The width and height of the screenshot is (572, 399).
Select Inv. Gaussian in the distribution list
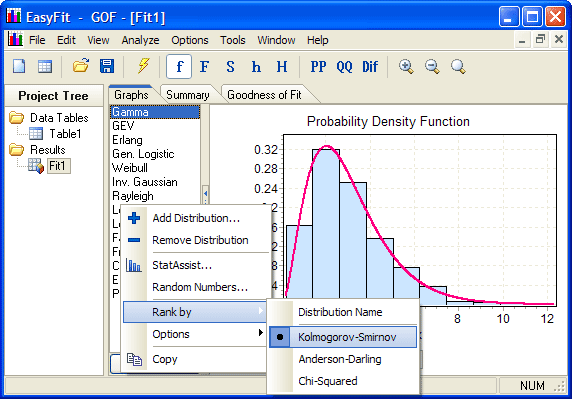click(x=155, y=182)
